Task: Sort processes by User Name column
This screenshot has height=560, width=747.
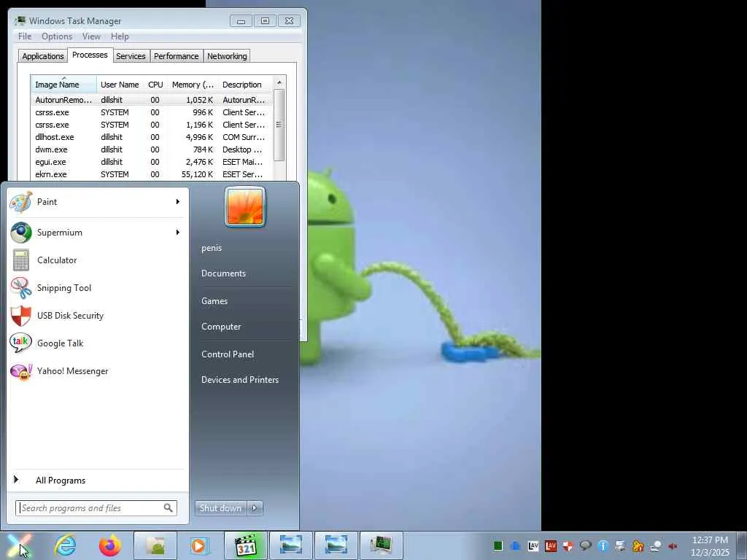Action: 120,85
